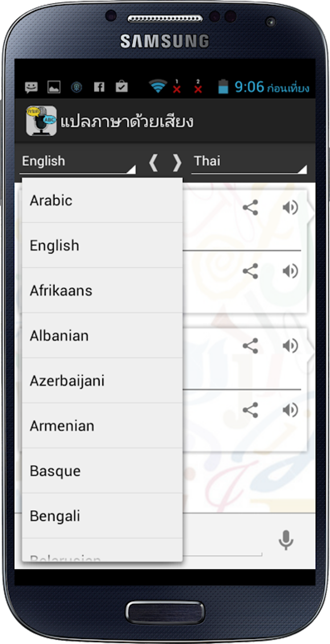Click the first share icon
This screenshot has width=330, height=644.
coord(250,207)
